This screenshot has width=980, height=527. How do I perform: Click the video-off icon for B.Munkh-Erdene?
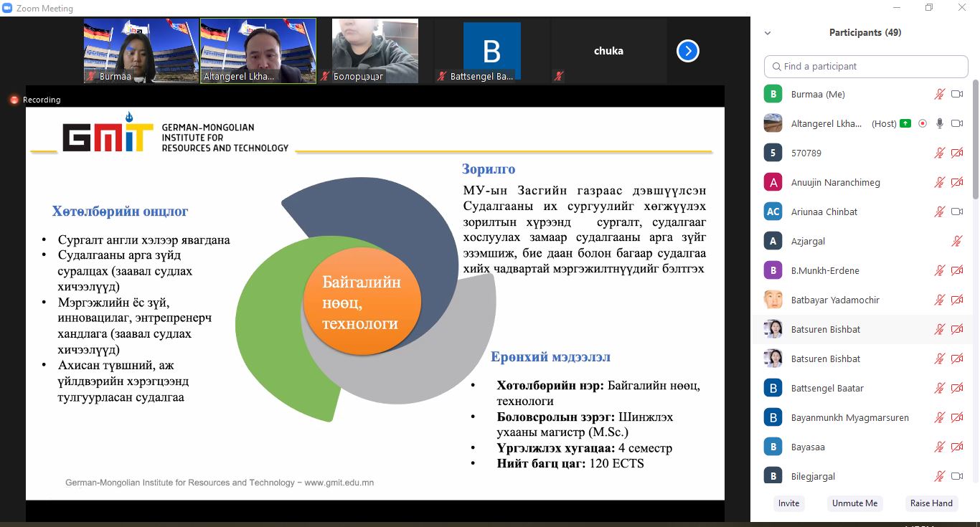pos(957,270)
